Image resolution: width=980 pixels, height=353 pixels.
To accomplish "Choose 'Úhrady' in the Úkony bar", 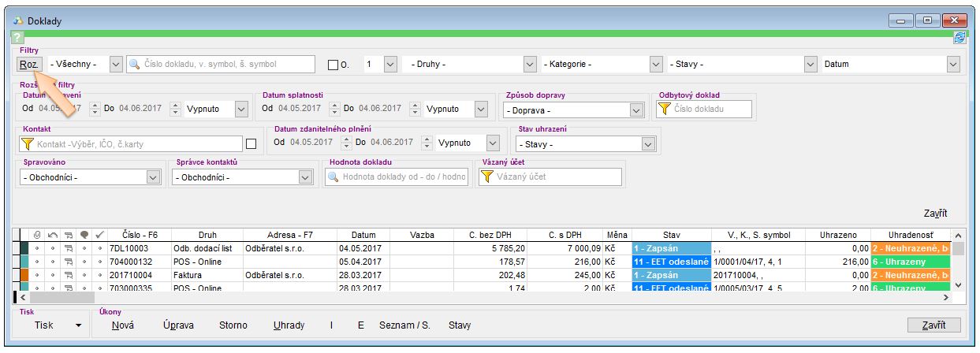I will click(289, 325).
